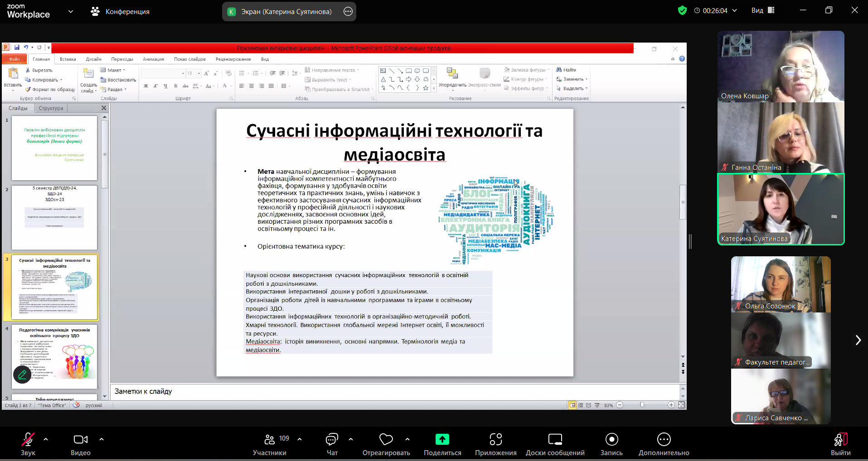Viewport: 868px width, 461px height.
Task: Toggle meeting recording with Record button
Action: (611, 444)
